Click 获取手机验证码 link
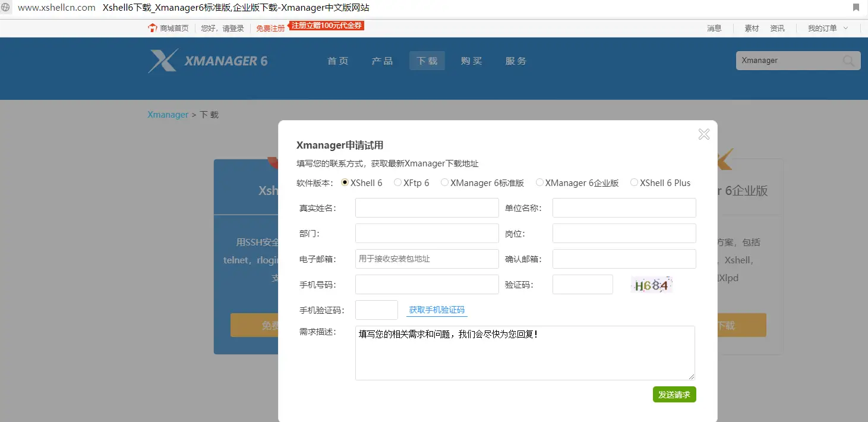This screenshot has height=422, width=868. coord(437,310)
